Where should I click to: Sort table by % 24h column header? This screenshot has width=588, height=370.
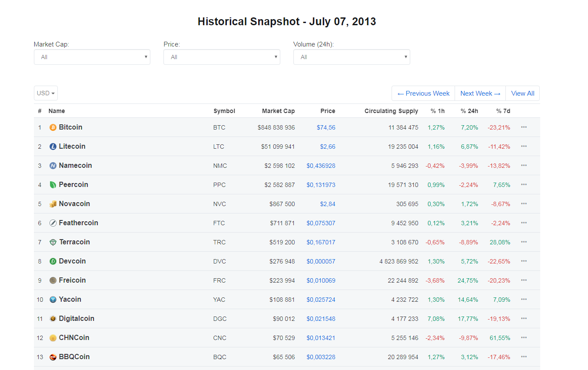469,111
